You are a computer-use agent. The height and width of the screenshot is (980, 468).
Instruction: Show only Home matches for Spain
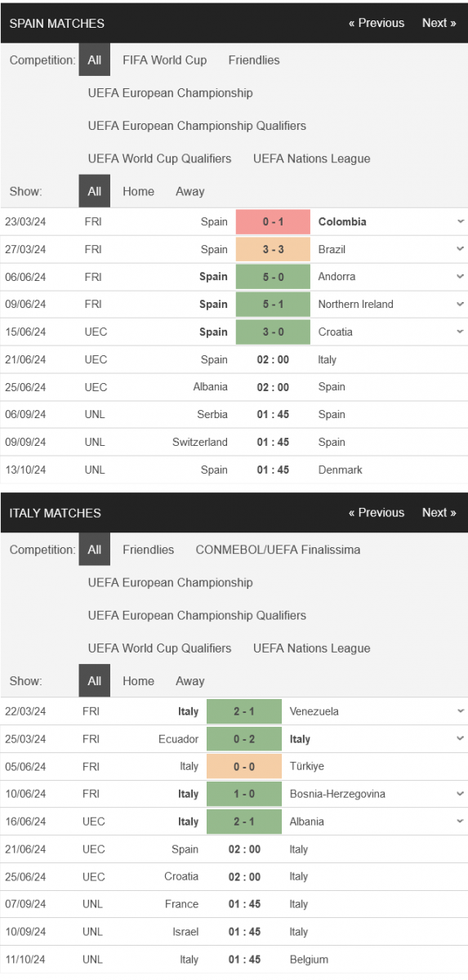pos(138,191)
